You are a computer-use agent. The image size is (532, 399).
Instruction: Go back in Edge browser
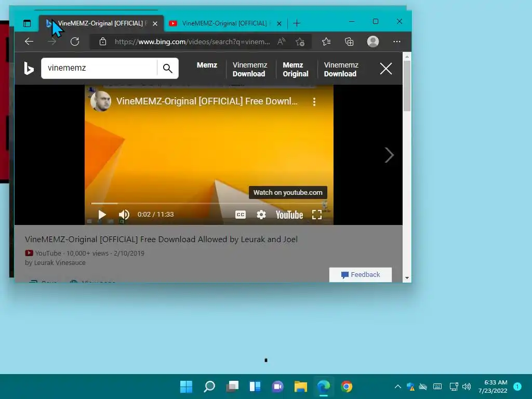click(29, 42)
